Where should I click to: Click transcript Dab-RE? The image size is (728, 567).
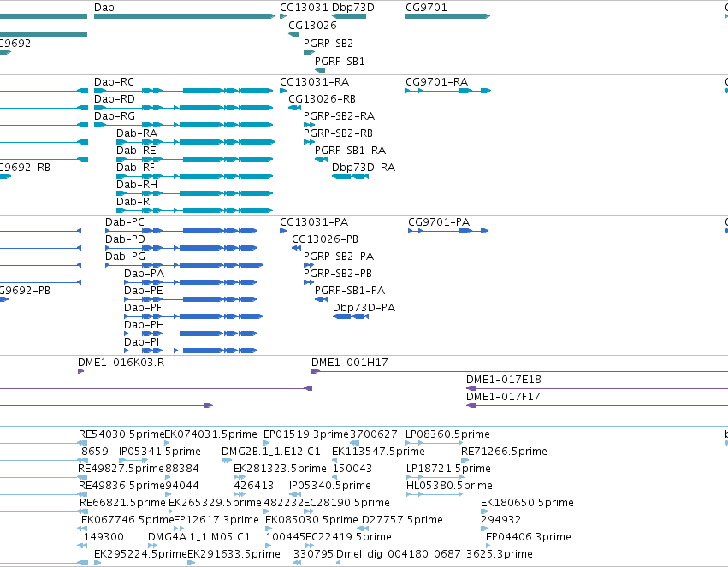coord(194,159)
